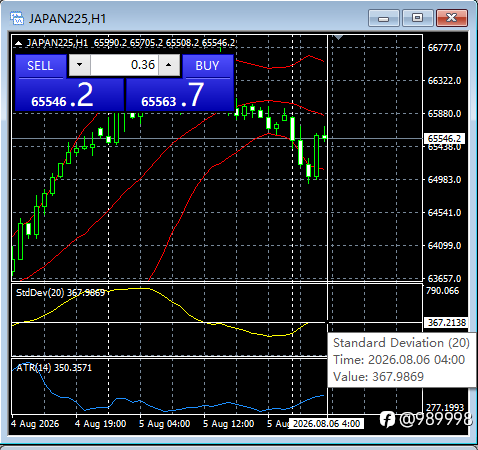This screenshot has width=478, height=450.
Task: Click the 277.1993 ATR scale label
Action: pos(445,407)
